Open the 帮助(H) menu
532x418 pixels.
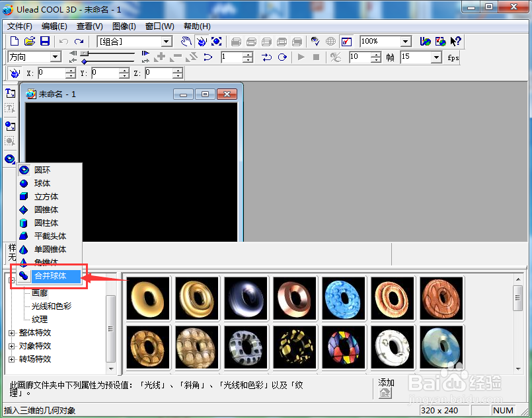point(197,26)
